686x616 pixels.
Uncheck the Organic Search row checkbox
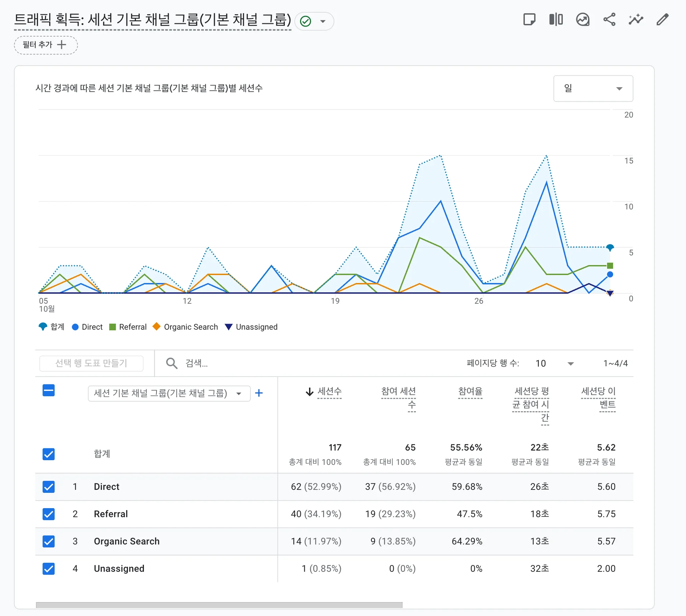[49, 541]
